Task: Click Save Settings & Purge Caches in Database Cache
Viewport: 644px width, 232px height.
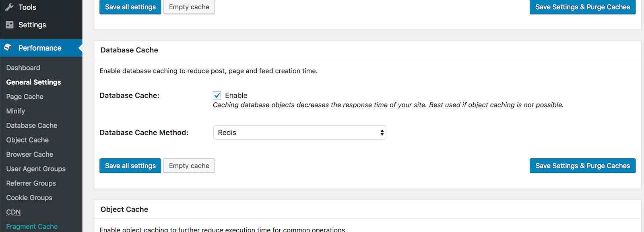Action: click(582, 166)
